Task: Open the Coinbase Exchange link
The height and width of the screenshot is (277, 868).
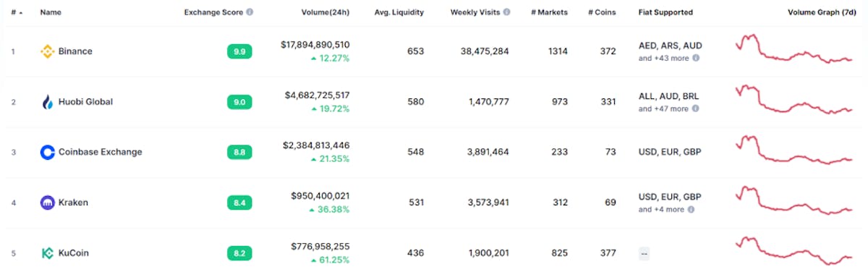Action: click(100, 152)
